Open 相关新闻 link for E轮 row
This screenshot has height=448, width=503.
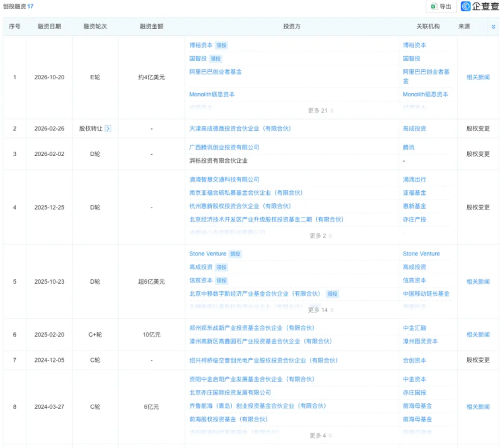point(478,77)
